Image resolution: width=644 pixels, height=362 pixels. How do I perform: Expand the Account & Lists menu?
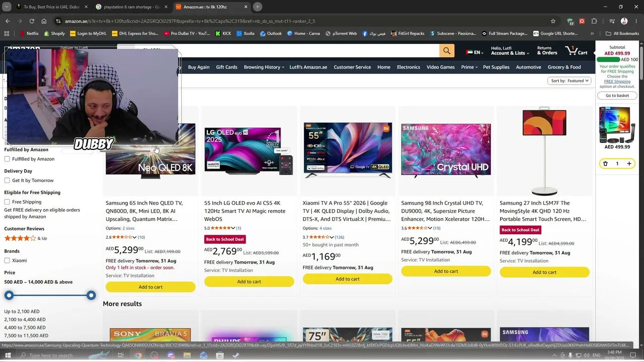coord(510,51)
